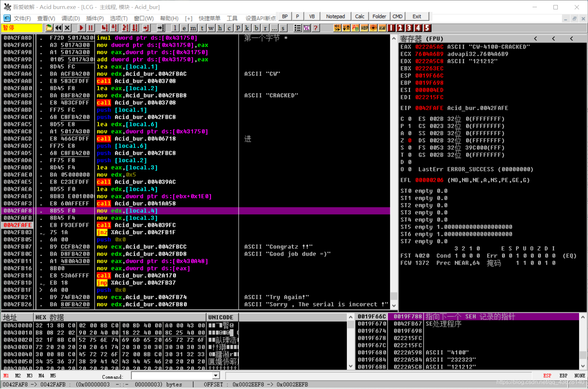Click the hex dump 地址 column header
This screenshot has height=389, width=588.
click(17, 317)
